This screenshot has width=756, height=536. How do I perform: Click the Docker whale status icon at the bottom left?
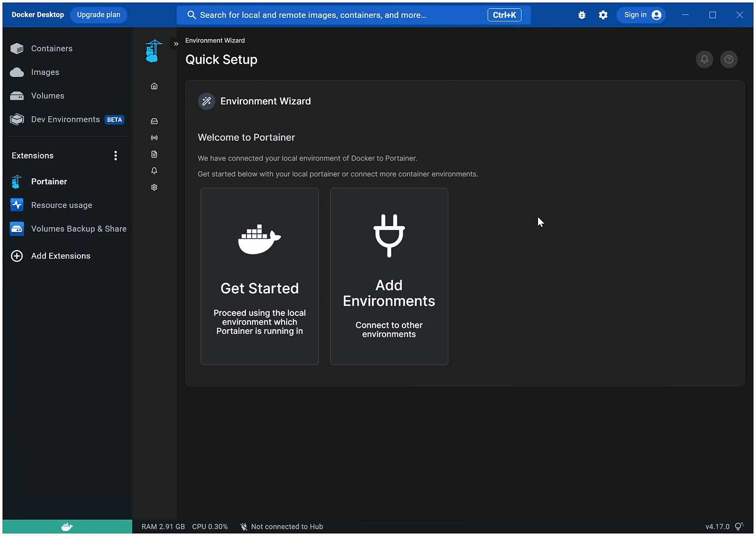coord(67,527)
